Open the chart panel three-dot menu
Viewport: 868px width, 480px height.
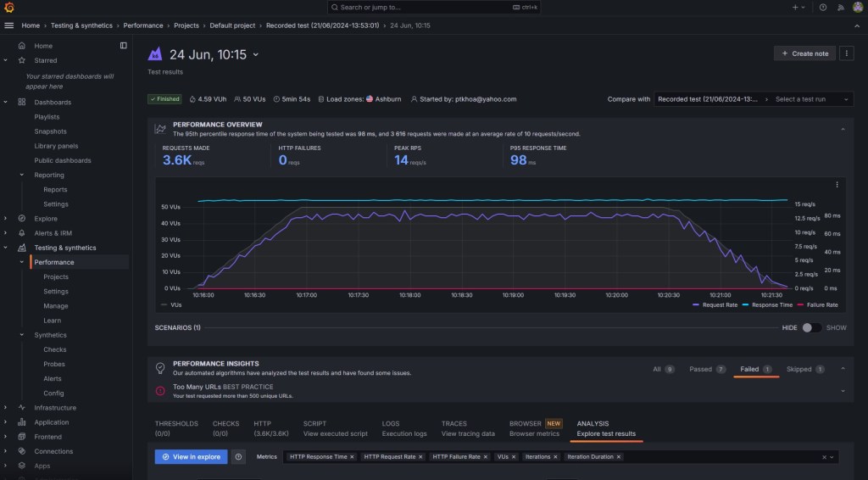(837, 185)
